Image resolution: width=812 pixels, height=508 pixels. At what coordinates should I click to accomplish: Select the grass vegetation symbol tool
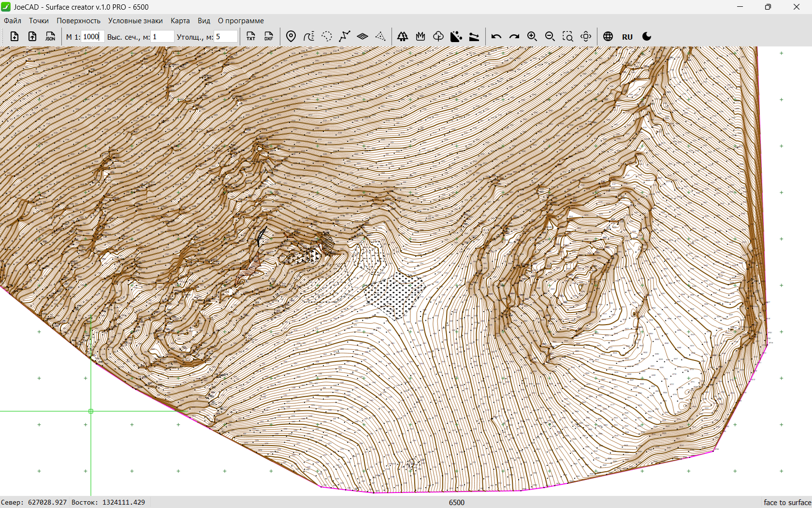[x=420, y=36]
